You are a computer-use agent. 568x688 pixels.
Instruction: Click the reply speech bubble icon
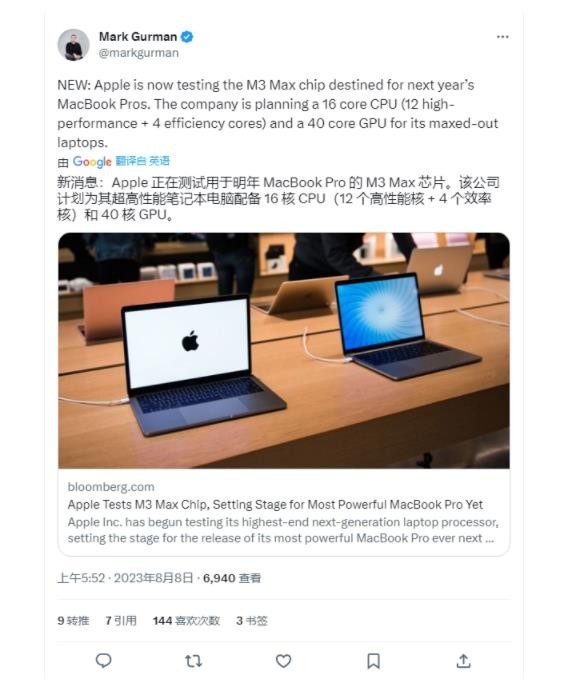(104, 660)
